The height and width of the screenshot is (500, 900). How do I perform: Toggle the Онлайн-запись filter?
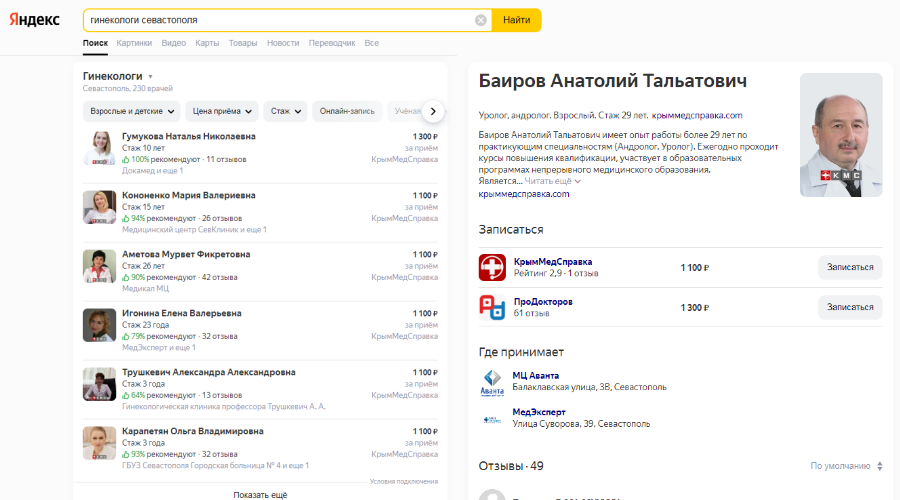click(x=347, y=111)
